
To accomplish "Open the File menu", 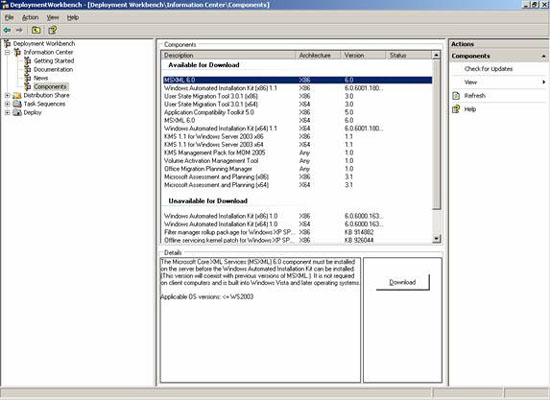I will point(9,18).
